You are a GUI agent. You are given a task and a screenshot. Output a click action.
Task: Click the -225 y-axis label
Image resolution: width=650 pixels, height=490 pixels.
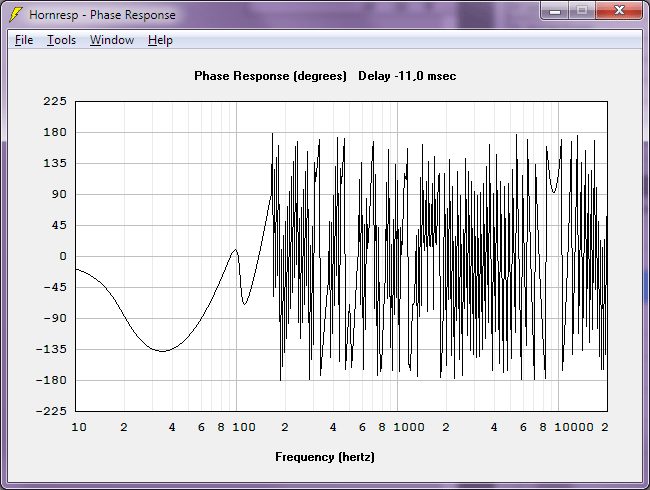coord(51,411)
